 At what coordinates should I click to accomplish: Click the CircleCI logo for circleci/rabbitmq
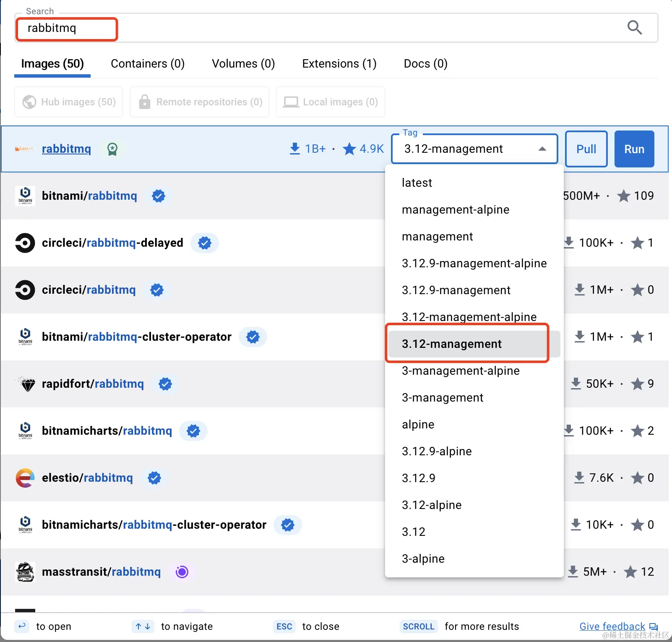25,290
